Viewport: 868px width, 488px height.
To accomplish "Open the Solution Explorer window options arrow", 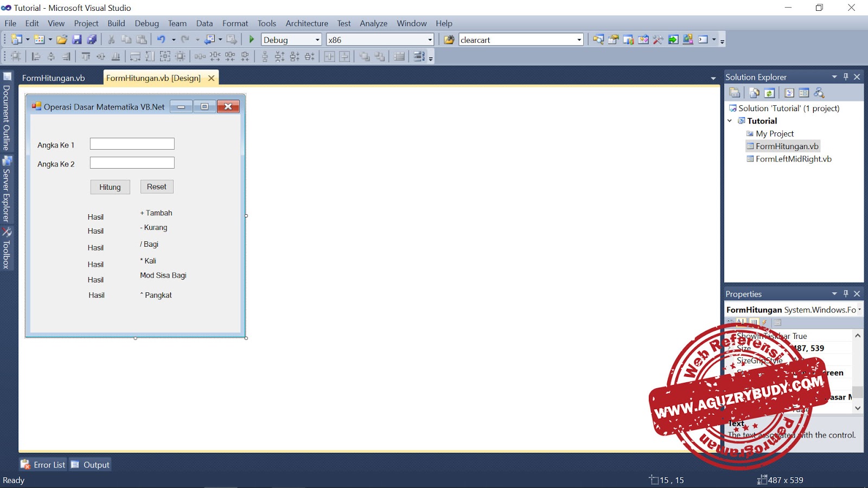I will click(x=834, y=77).
